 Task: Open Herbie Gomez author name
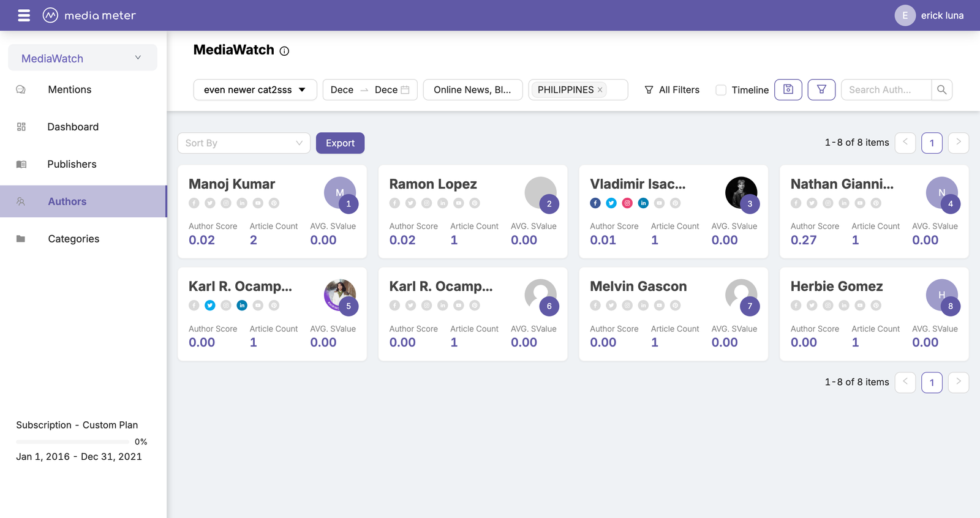[x=837, y=287]
